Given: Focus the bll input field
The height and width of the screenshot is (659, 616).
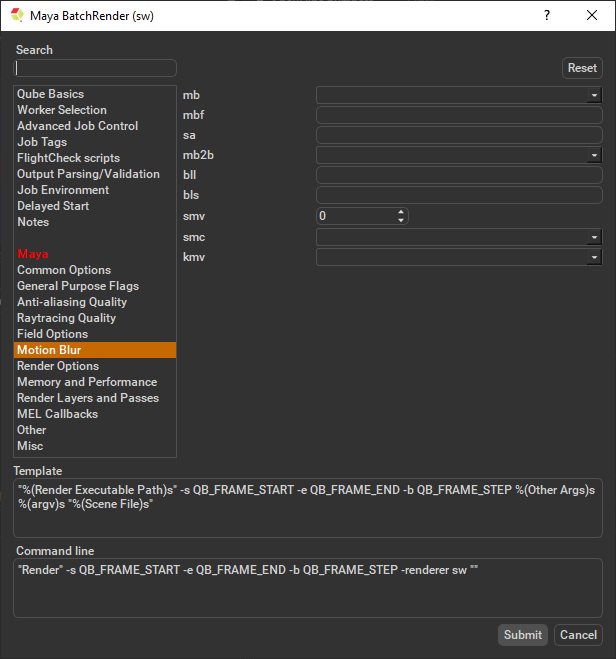Looking at the screenshot, I should pyautogui.click(x=459, y=175).
